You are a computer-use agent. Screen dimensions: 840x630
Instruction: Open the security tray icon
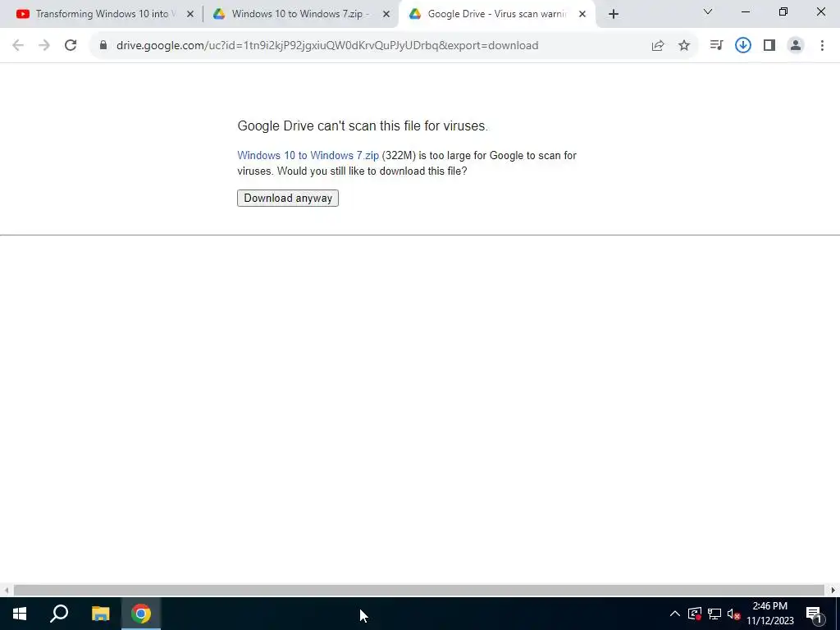pyautogui.click(x=694, y=614)
